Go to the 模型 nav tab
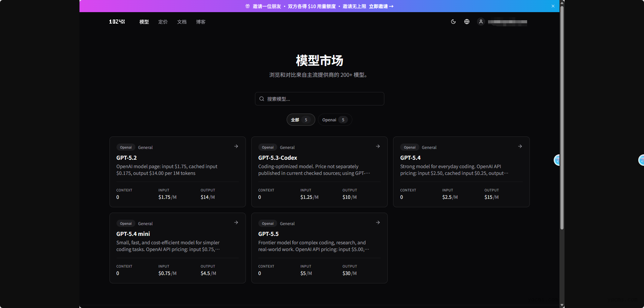Image resolution: width=644 pixels, height=308 pixels. [x=144, y=22]
